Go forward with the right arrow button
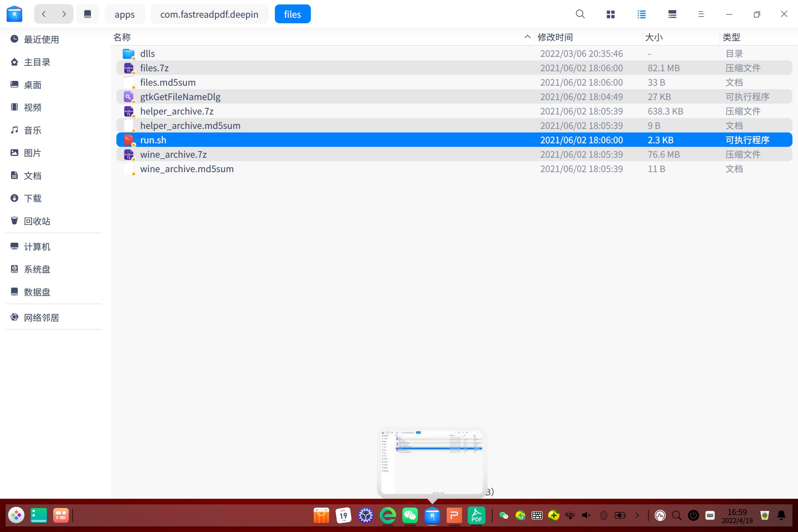The height and width of the screenshot is (532, 798). click(64, 14)
